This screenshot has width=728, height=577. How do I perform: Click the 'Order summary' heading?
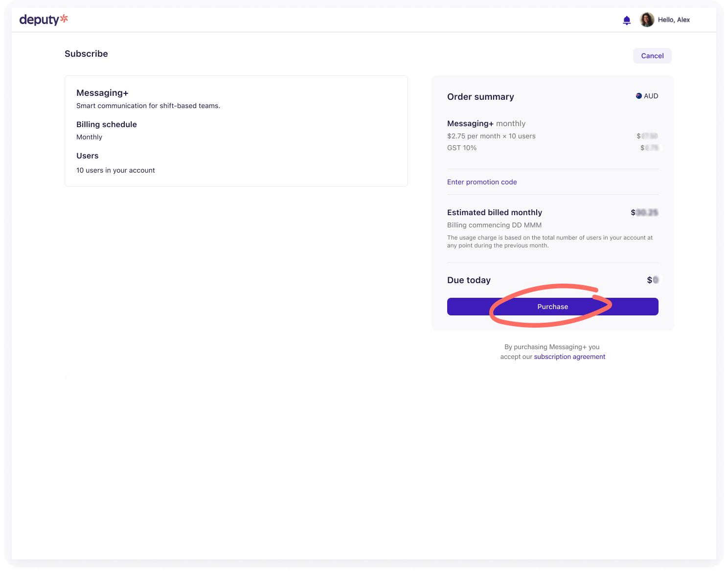coord(480,97)
